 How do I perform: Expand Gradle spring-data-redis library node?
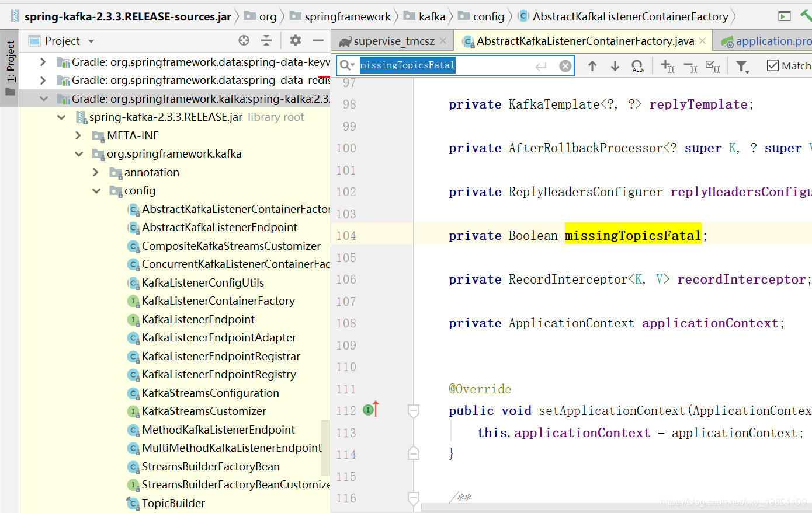pos(43,80)
